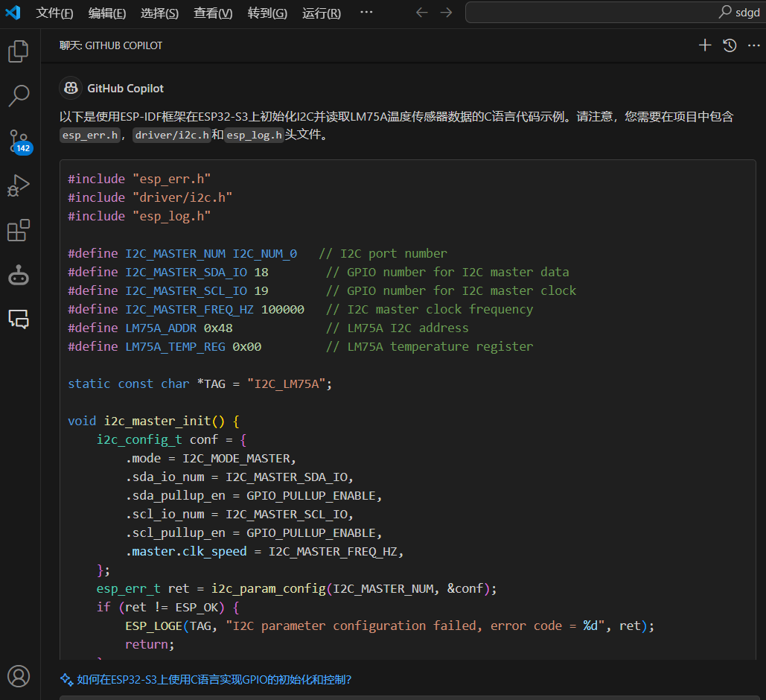
Task: Click the 聊天: GITHUB COPILOT panel title
Action: coord(111,45)
